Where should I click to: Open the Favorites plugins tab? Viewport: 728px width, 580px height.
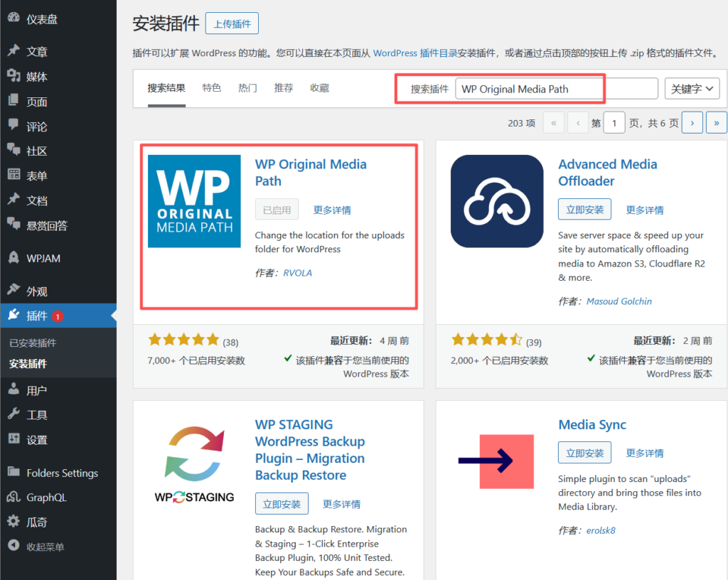319,88
